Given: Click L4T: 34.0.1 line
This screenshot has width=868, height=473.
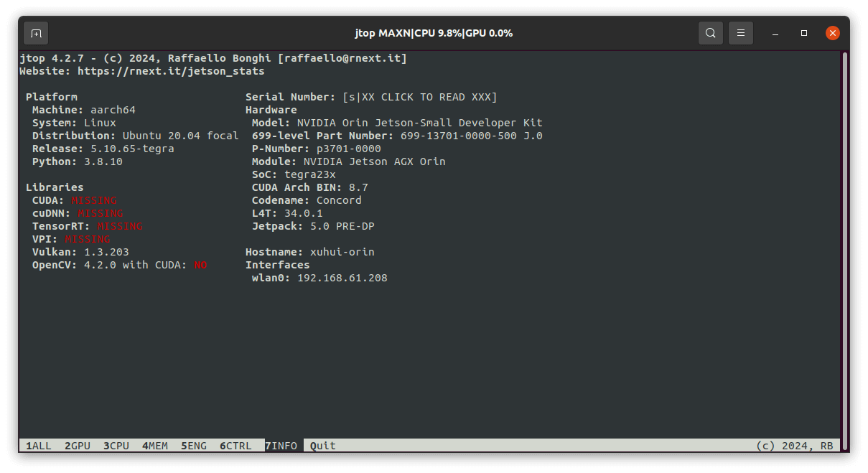Looking at the screenshot, I should point(287,213).
